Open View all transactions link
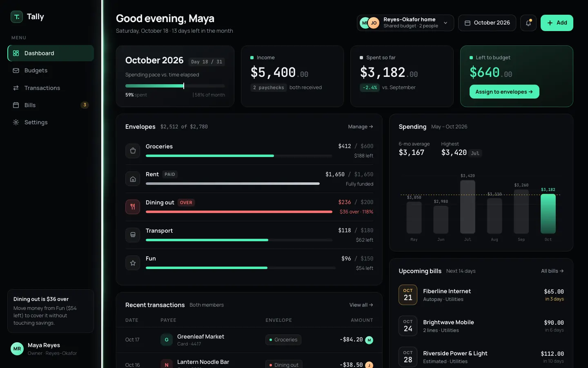 click(361, 305)
